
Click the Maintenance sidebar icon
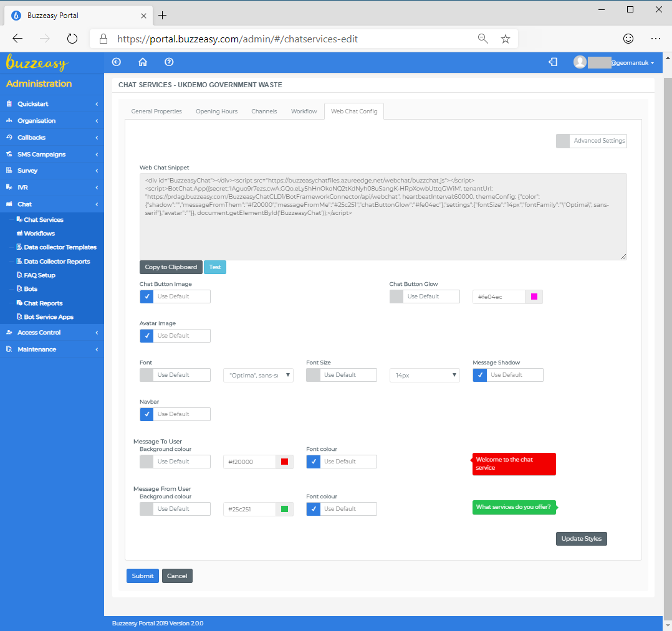click(9, 349)
